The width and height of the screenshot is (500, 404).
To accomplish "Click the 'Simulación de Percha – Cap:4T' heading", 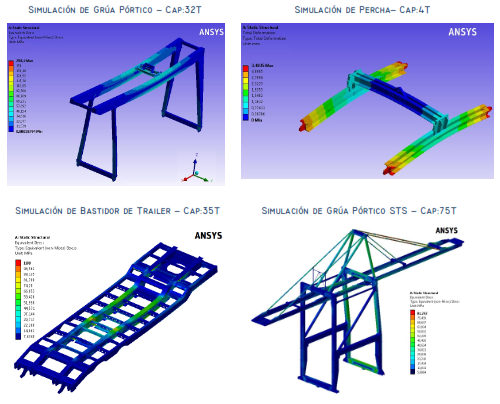I will [x=362, y=10].
